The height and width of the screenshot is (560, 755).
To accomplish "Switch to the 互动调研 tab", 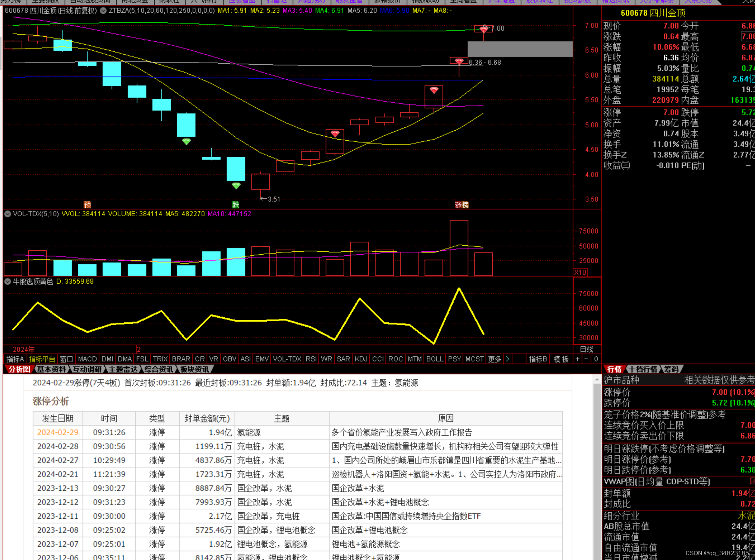I will [87, 369].
